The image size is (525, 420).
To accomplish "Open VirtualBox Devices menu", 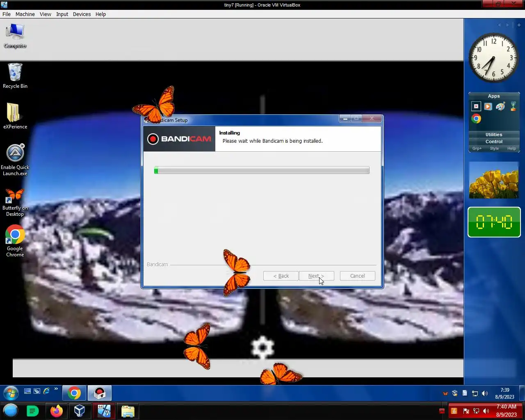I will [x=82, y=14].
